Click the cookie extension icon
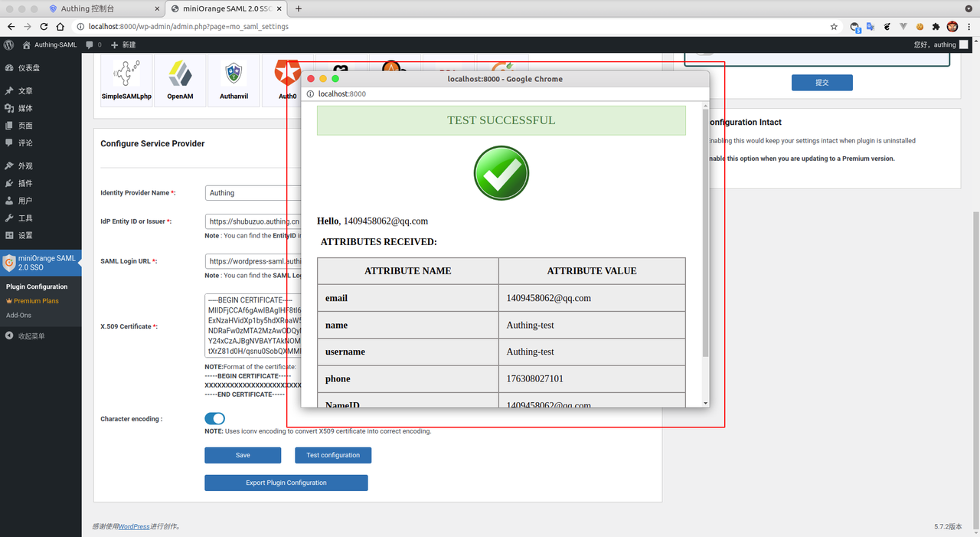This screenshot has width=980, height=537. click(x=920, y=26)
